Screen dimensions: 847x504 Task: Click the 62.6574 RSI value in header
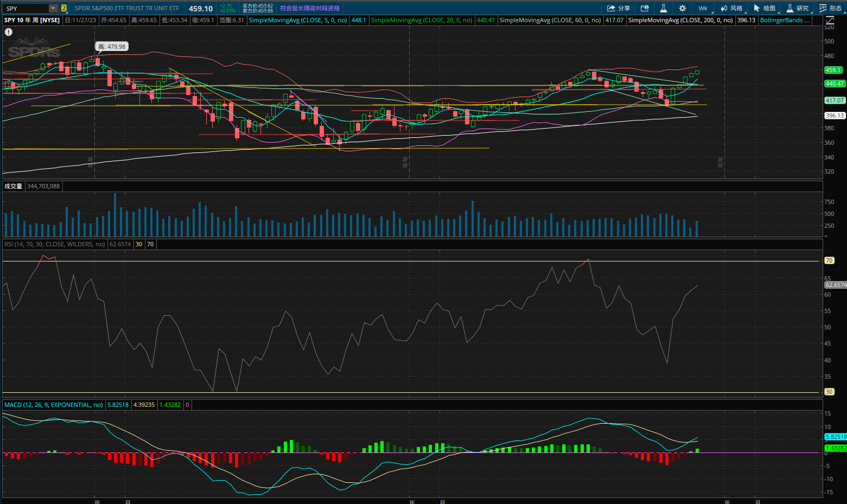pyautogui.click(x=120, y=244)
